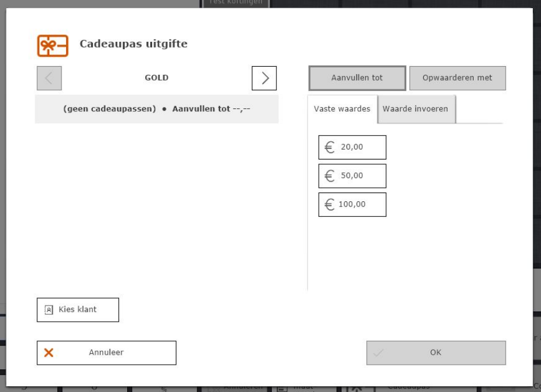The width and height of the screenshot is (541, 392).
Task: Click the Test kortingen tab behind dialog
Action: point(235,3)
